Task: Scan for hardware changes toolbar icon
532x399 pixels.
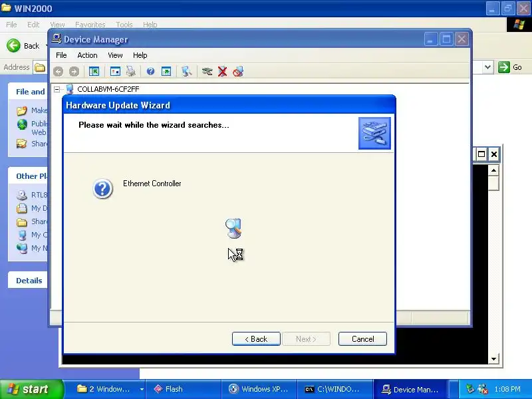Action: tap(186, 72)
